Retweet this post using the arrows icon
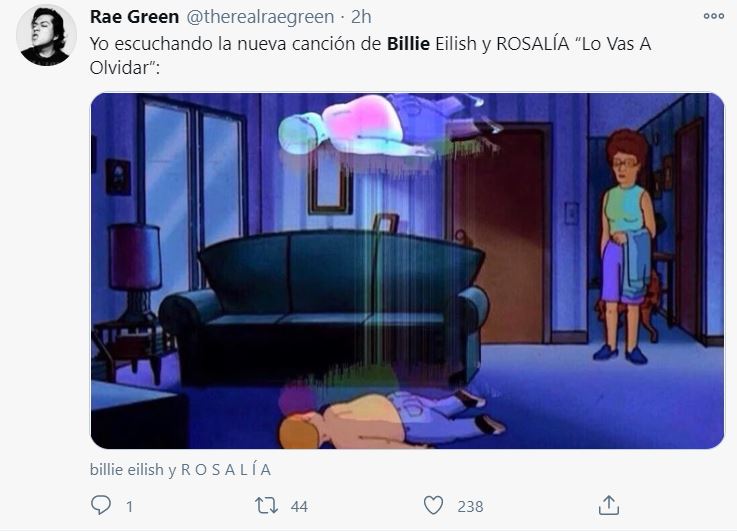This screenshot has width=737, height=532. click(x=266, y=506)
